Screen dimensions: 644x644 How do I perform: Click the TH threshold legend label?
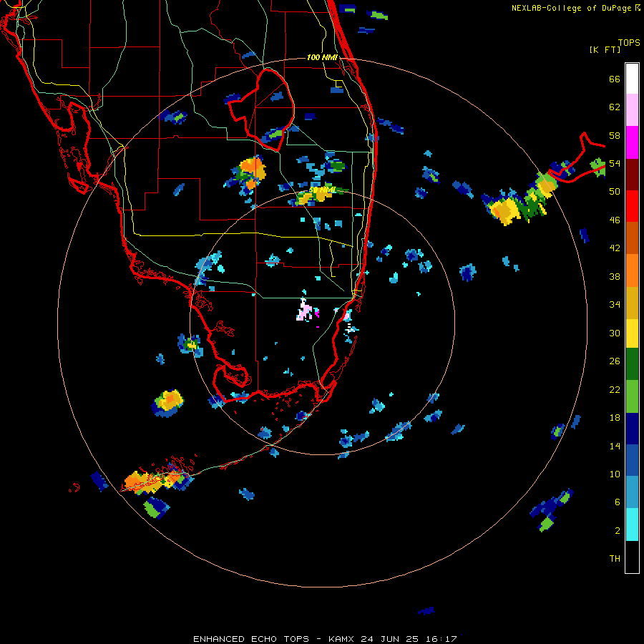615,559
